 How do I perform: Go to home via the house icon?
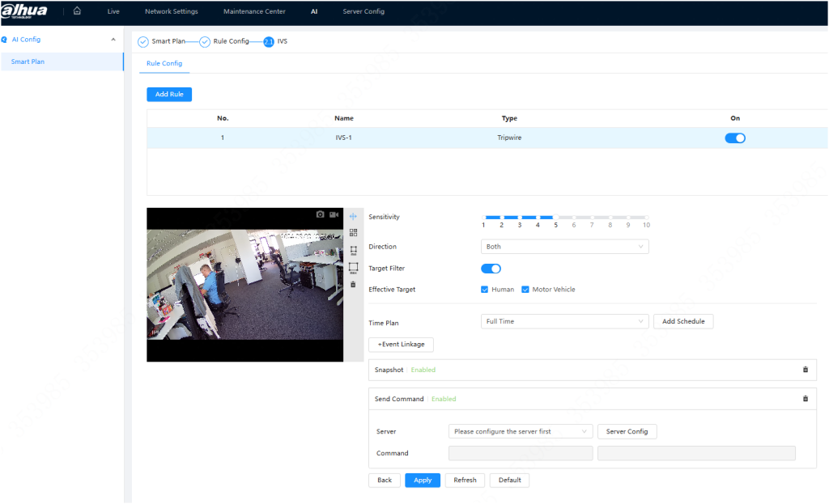pos(77,11)
